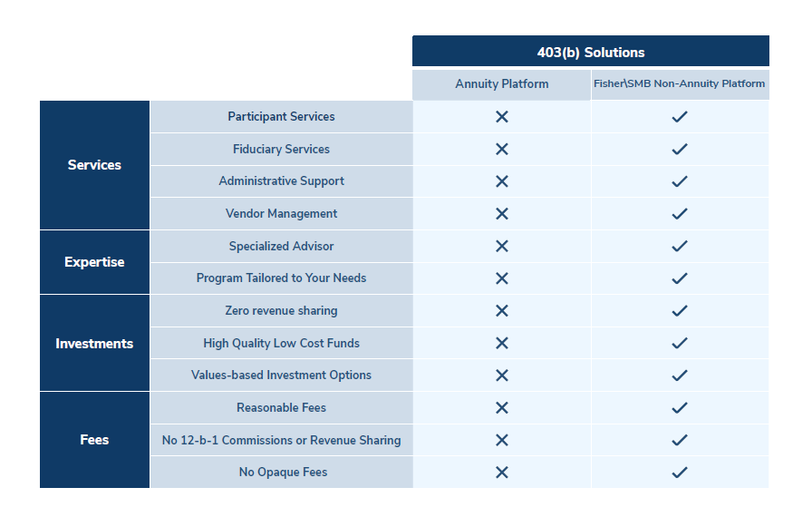Select Fisher\SMB Non-Annuity Platform column header
This screenshot has height=507, width=812.
pyautogui.click(x=680, y=84)
